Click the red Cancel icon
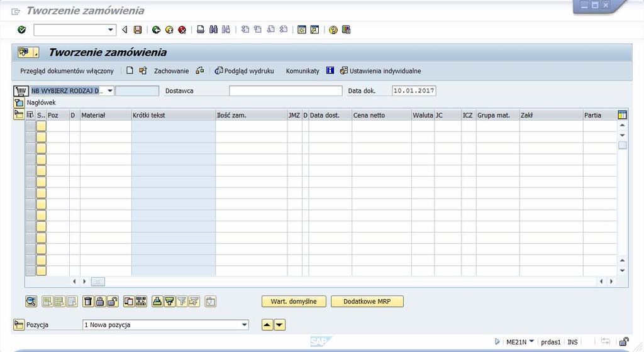 click(x=182, y=30)
